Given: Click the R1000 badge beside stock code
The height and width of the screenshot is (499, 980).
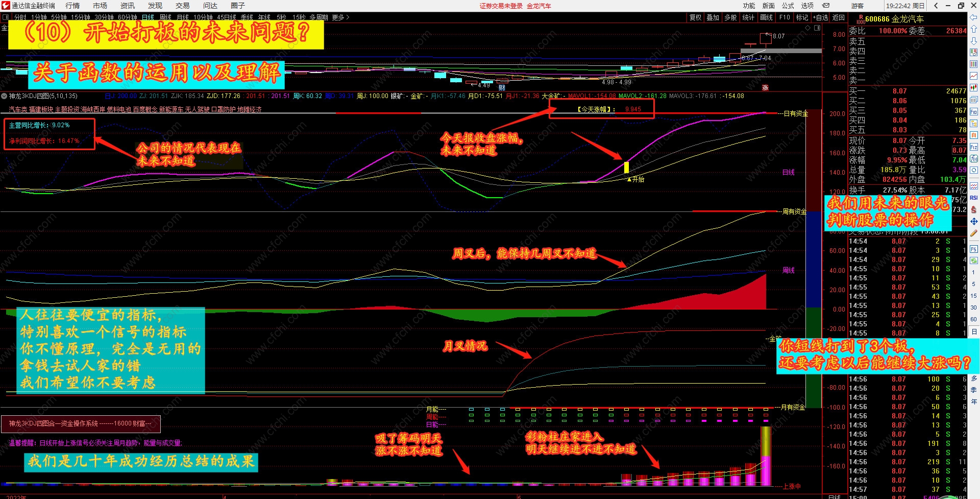Looking at the screenshot, I should coord(861,19).
